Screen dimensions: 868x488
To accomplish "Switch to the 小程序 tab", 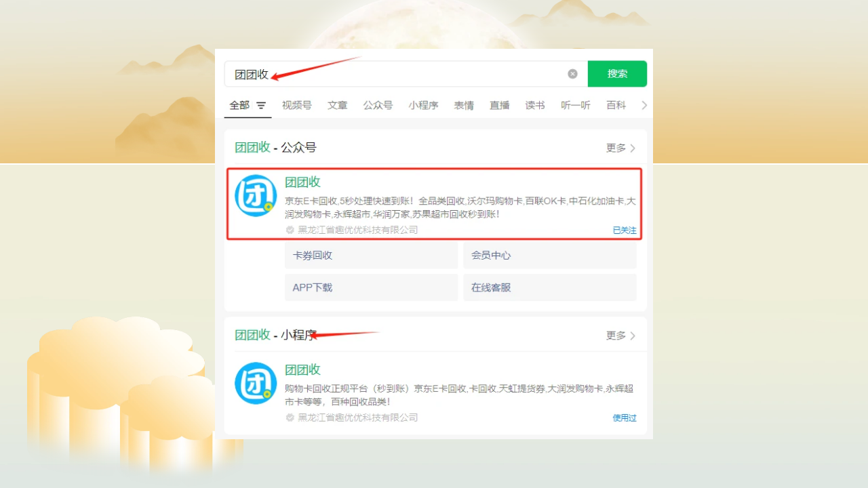I will coord(423,105).
